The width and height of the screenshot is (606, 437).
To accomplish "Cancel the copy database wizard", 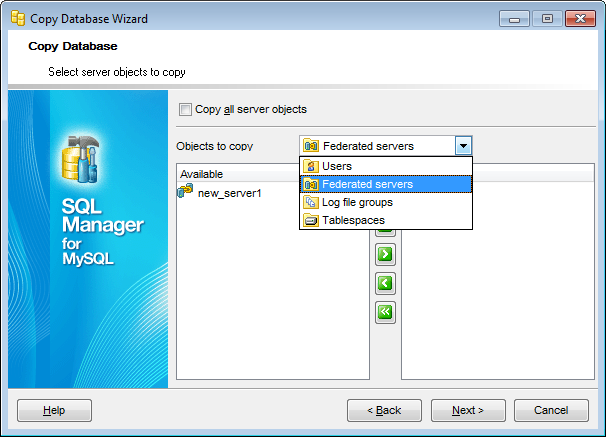I will click(551, 410).
